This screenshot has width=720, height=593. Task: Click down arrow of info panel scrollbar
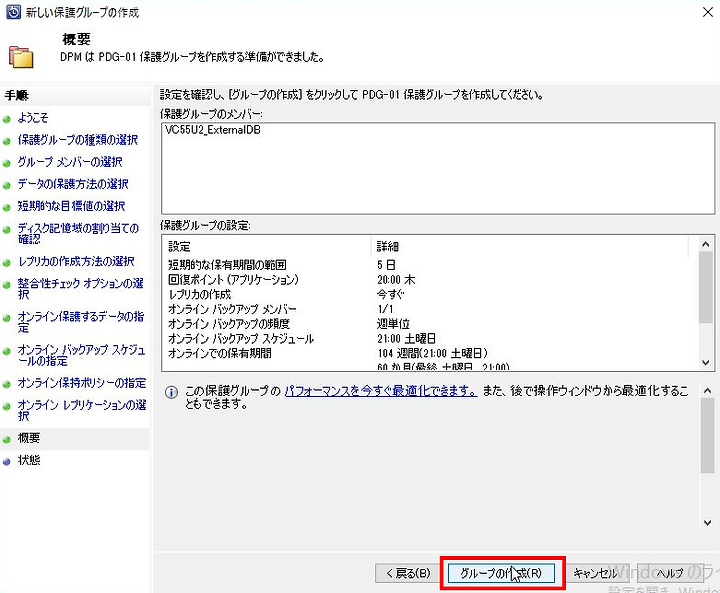[707, 522]
